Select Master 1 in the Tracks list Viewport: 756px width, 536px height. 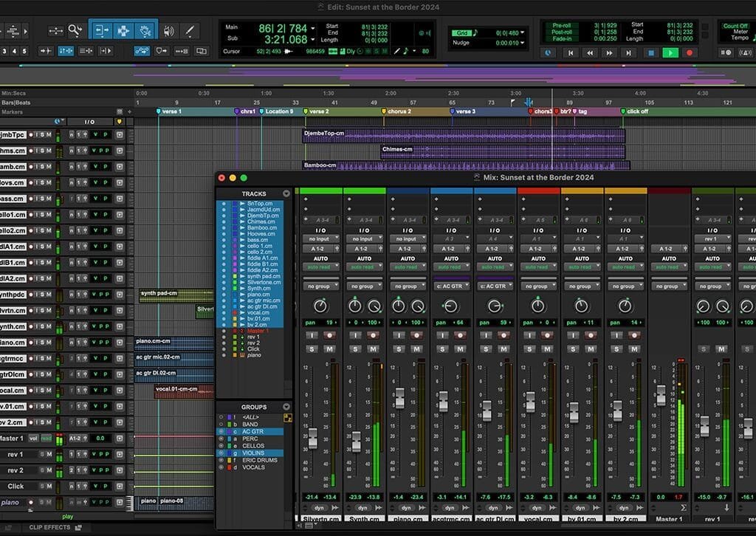(258, 331)
